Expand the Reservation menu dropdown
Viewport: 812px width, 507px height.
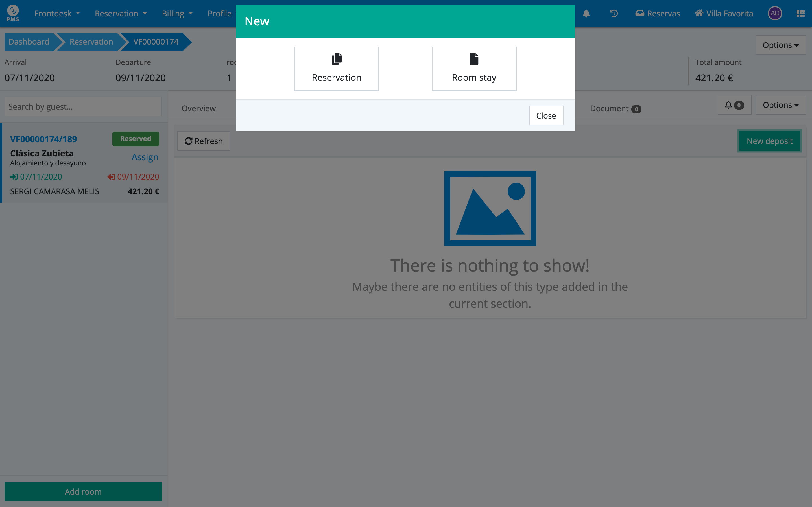pos(121,14)
